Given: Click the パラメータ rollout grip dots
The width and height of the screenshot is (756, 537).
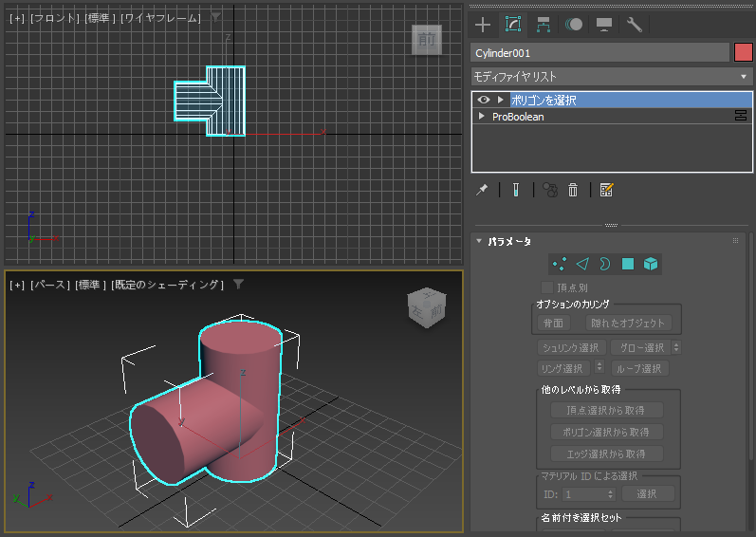Looking at the screenshot, I should pyautogui.click(x=735, y=241).
